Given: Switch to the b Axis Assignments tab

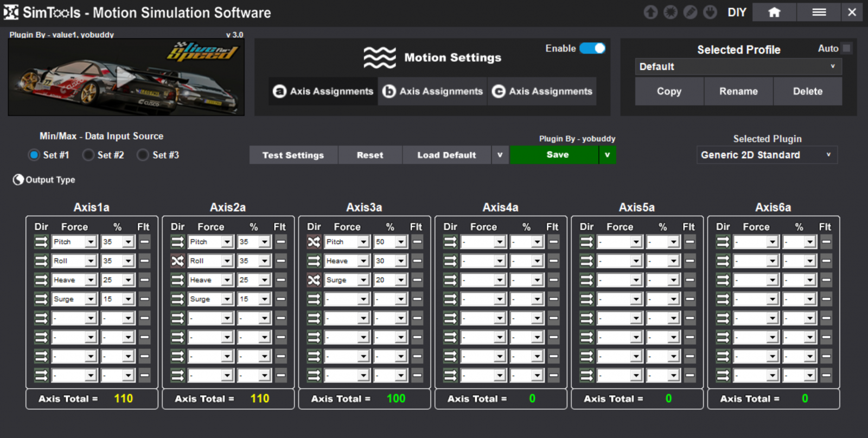Looking at the screenshot, I should (x=432, y=91).
